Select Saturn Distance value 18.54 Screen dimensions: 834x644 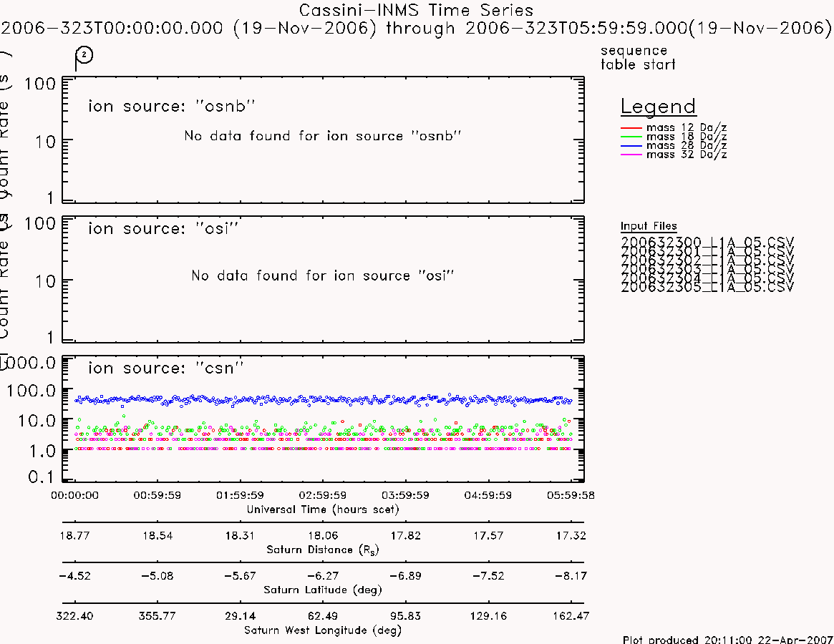[x=157, y=535]
